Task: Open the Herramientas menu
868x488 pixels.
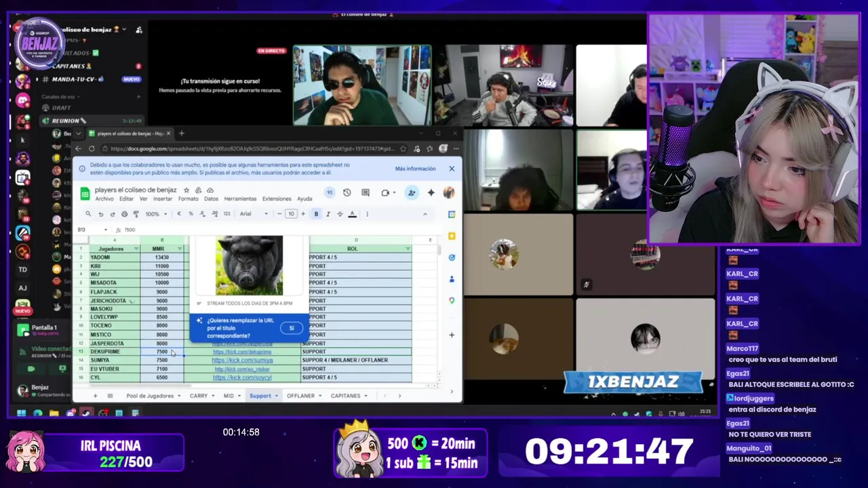Action: pos(240,199)
